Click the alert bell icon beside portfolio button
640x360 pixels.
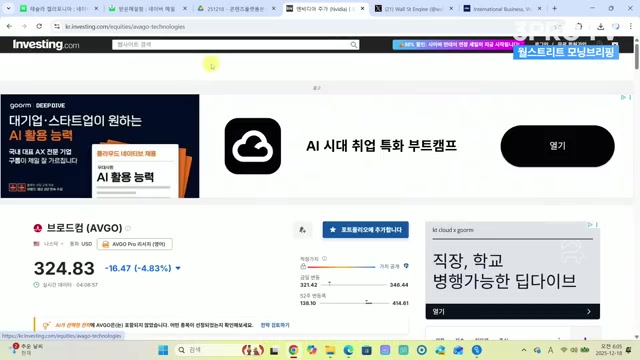pyautogui.click(x=302, y=230)
